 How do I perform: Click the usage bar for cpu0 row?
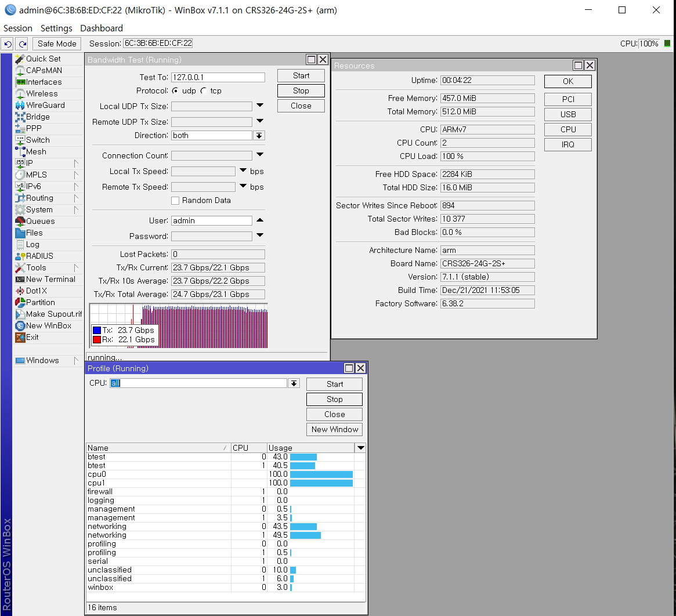point(321,474)
